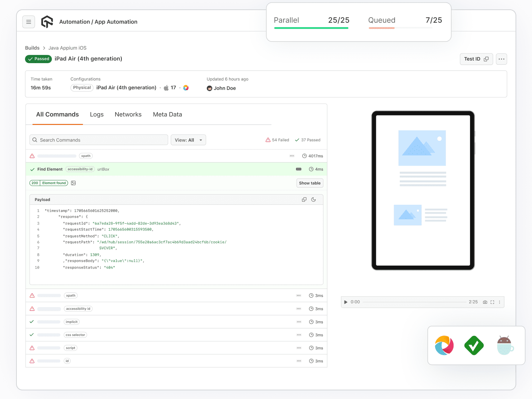532x399 pixels.
Task: Play the test session video
Action: coord(346,302)
